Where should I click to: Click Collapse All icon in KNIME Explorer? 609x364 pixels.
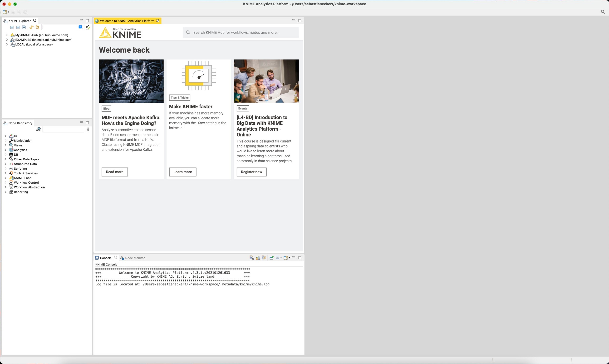tap(24, 27)
